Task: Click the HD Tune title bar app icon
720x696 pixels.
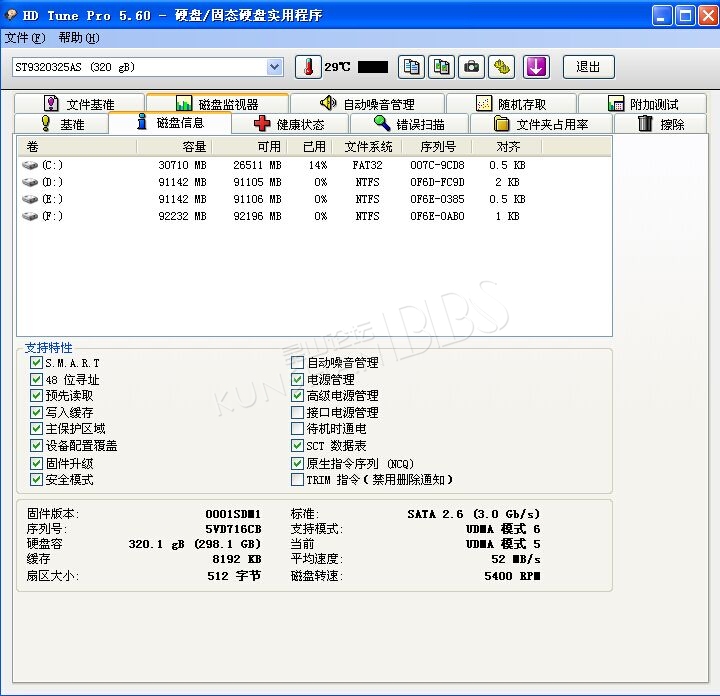Action: [11, 15]
